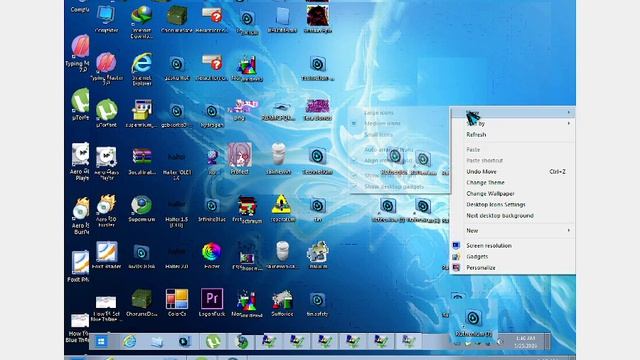This screenshot has height=360, width=640.
Task: Select the dark red picture icon in top row
Action: (x=318, y=19)
